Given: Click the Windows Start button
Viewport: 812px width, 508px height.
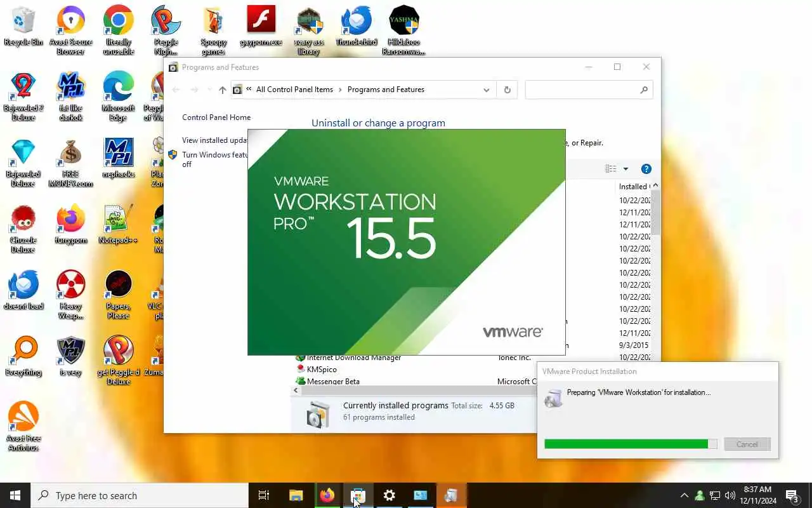Looking at the screenshot, I should coord(15,495).
